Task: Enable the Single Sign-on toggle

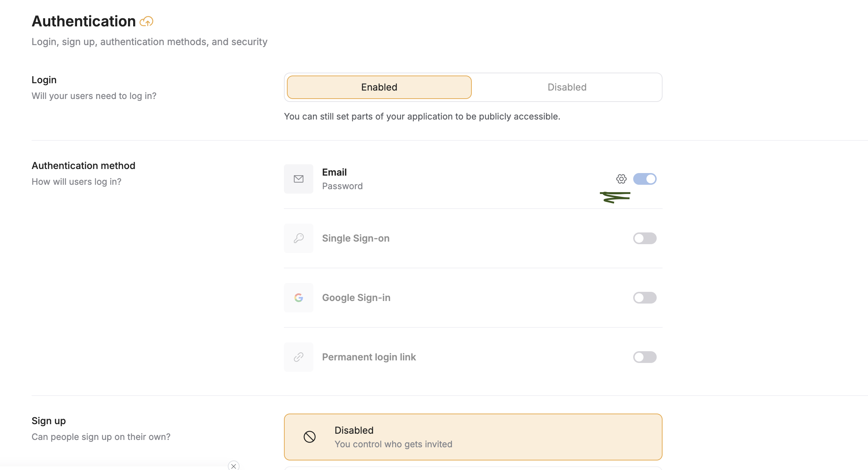Action: coord(645,238)
